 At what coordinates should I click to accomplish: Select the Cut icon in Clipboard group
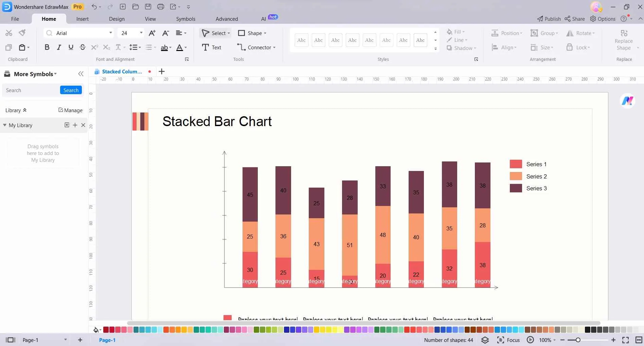click(x=8, y=32)
